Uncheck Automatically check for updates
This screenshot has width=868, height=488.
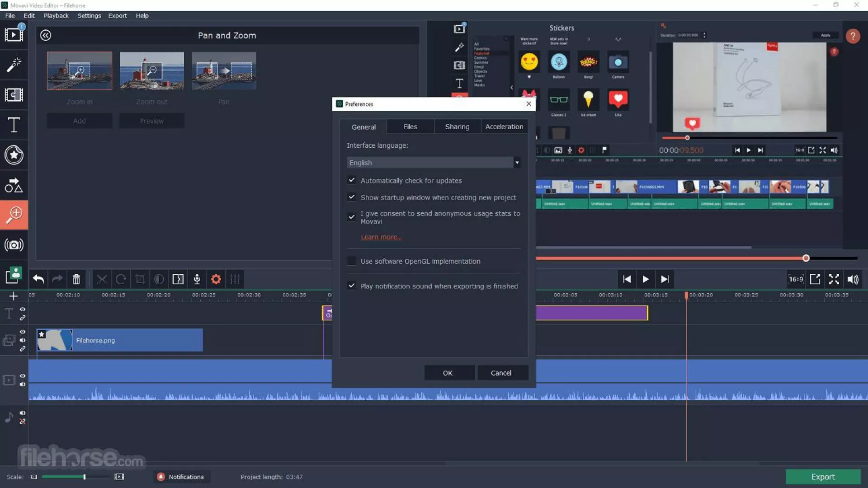click(352, 180)
